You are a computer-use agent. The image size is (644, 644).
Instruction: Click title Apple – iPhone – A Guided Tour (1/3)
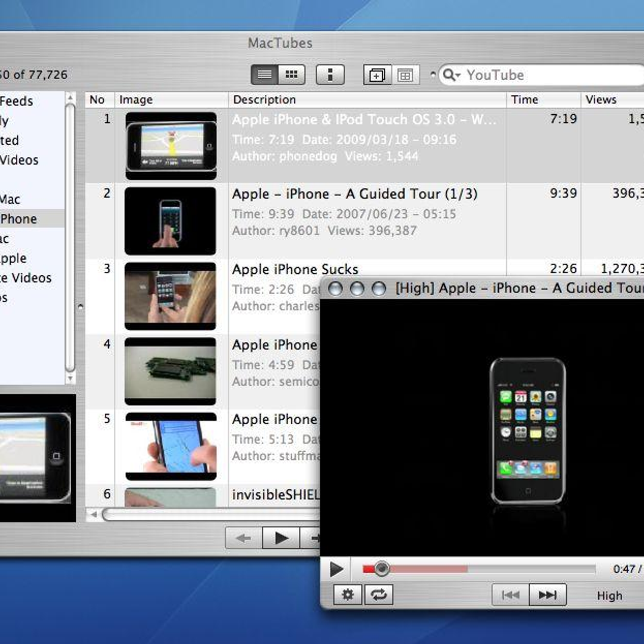click(x=355, y=194)
